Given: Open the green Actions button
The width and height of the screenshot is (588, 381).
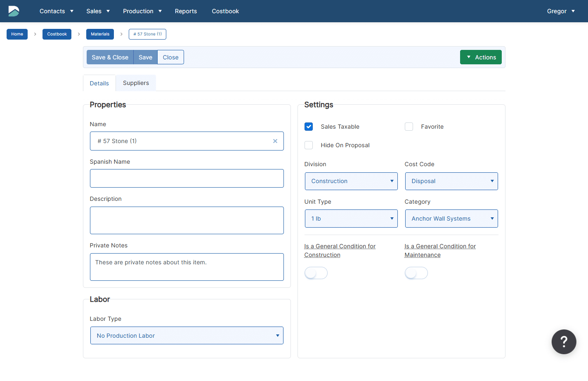Looking at the screenshot, I should click(481, 57).
